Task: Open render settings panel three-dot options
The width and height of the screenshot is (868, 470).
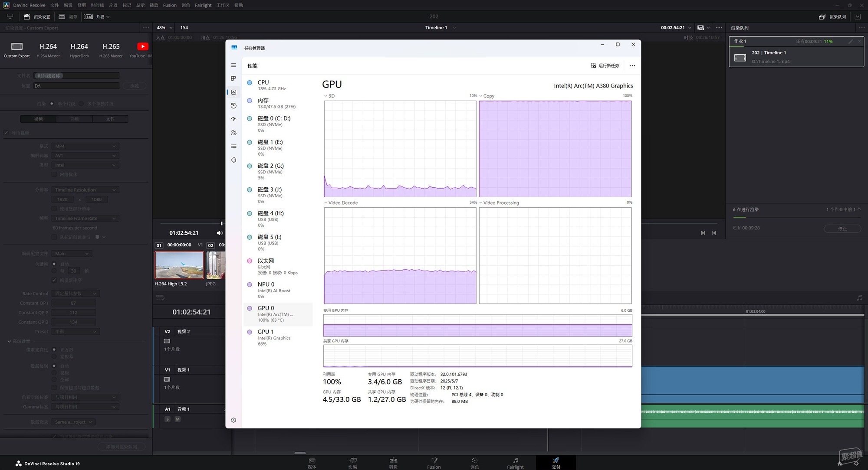Action: (146, 28)
